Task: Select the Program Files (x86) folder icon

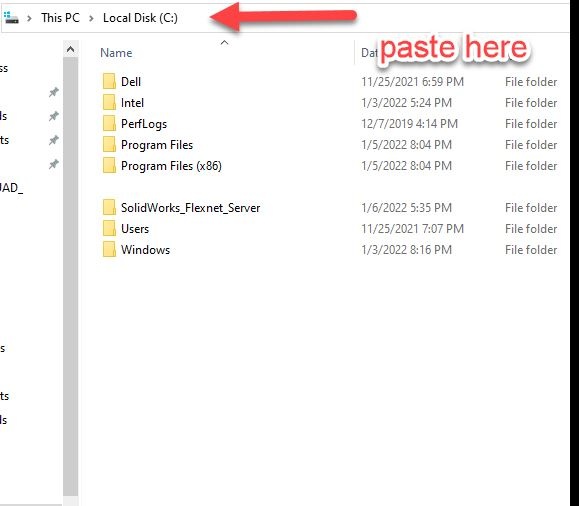Action: [109, 165]
